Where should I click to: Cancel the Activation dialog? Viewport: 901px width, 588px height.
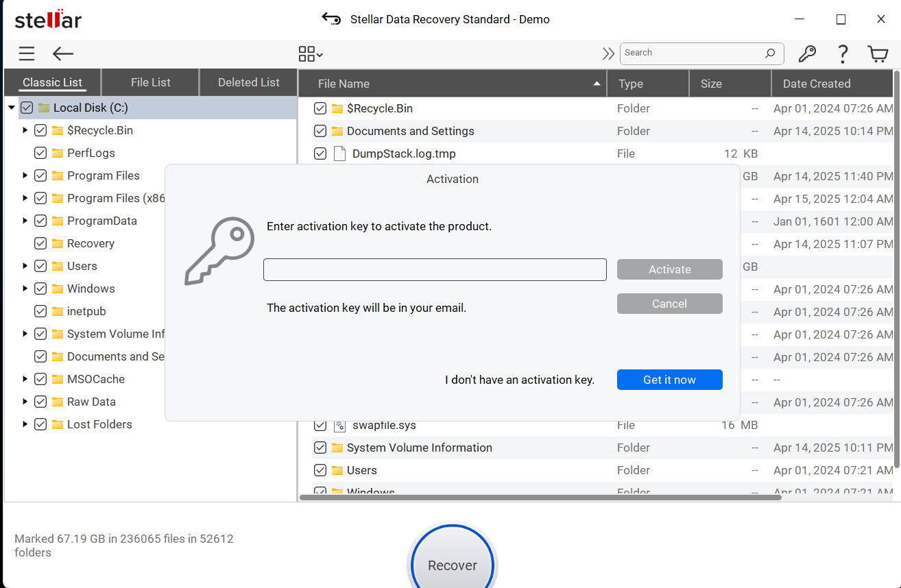coord(670,304)
